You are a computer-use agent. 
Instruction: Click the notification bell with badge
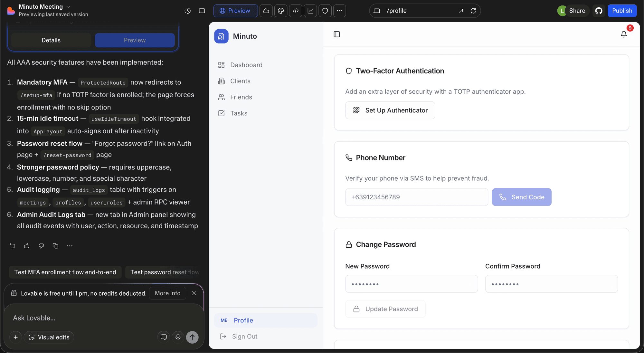[x=624, y=34]
